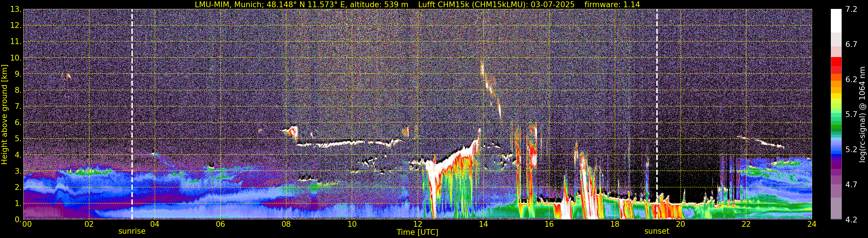Viewport: 868px width, 238px height.
Task: Click the '5.7' colorbar value label
Action: coord(851,115)
